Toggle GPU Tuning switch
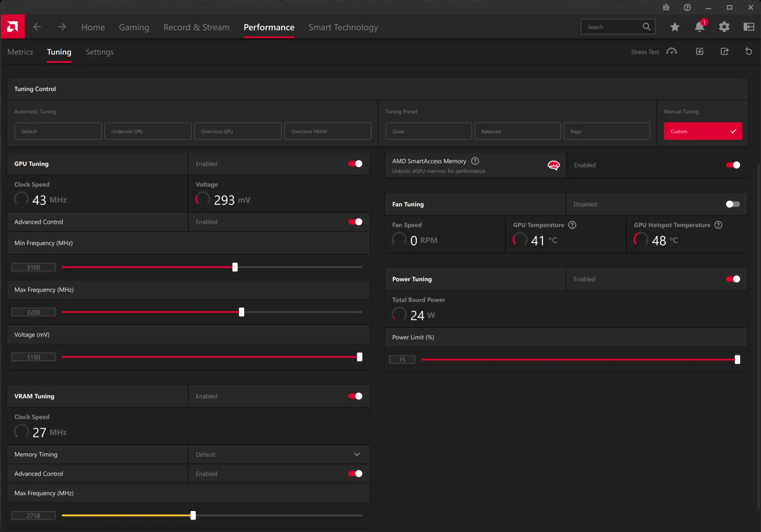 pos(355,163)
